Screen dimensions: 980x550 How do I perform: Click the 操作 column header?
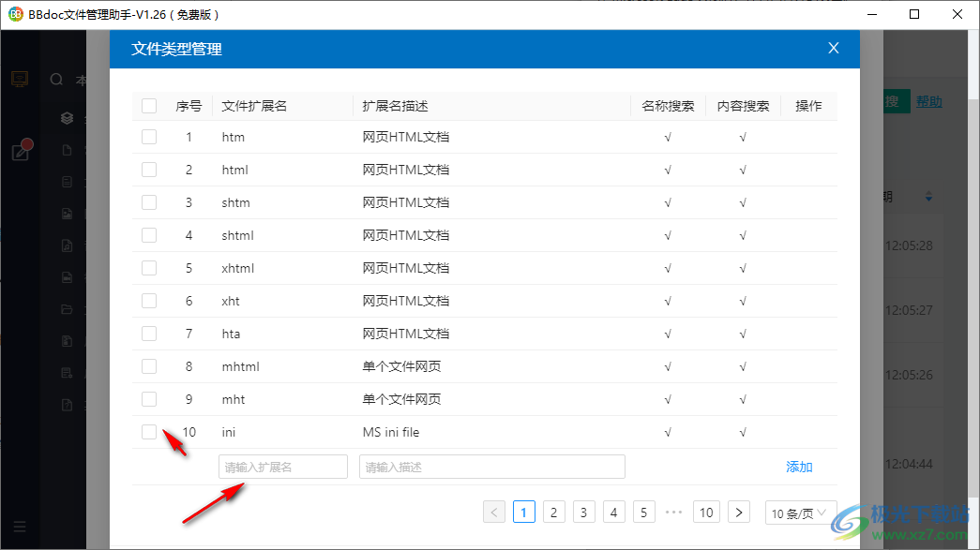click(x=808, y=106)
